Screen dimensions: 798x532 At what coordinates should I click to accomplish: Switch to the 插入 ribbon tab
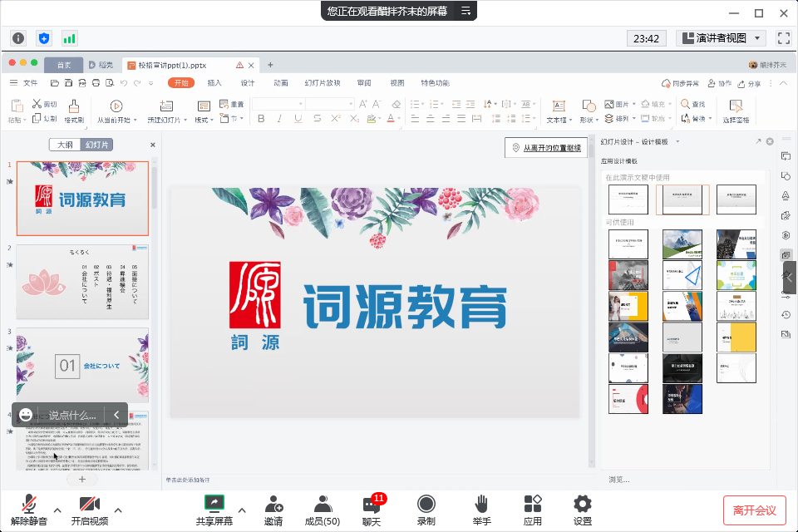[x=214, y=83]
